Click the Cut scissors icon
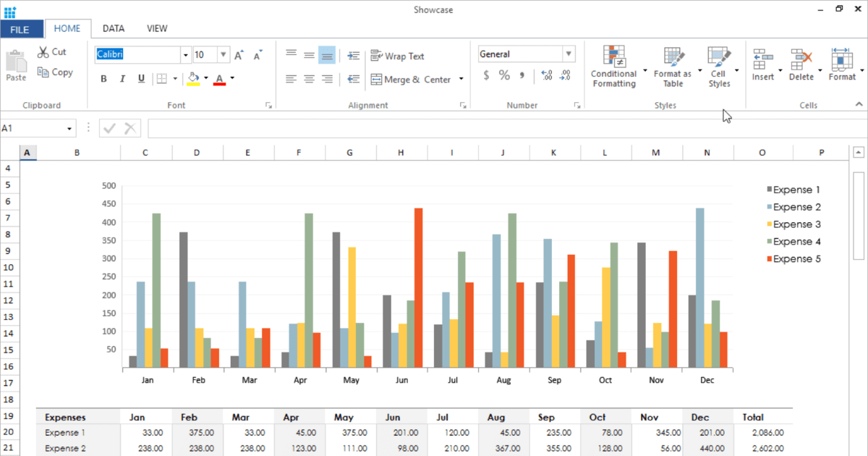 [43, 52]
